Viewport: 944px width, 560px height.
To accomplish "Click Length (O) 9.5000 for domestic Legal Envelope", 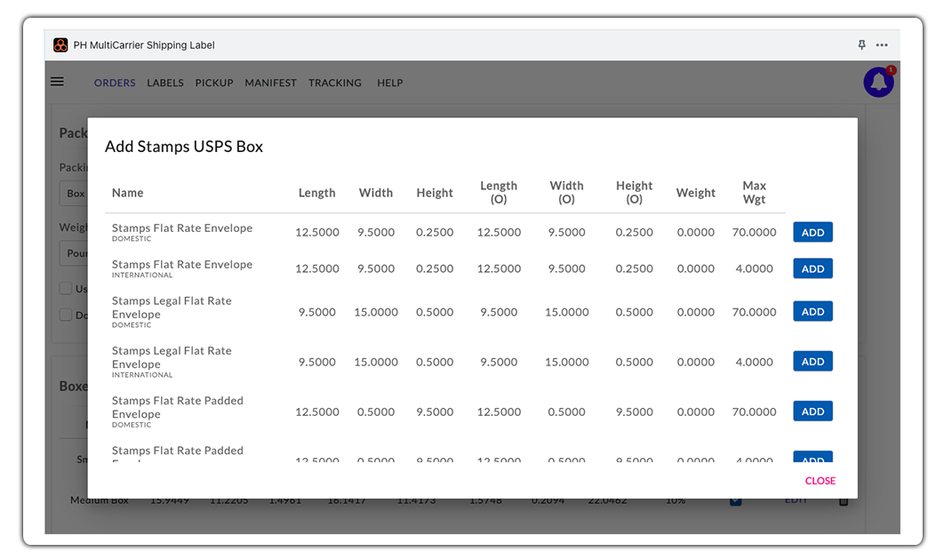I will [x=499, y=312].
